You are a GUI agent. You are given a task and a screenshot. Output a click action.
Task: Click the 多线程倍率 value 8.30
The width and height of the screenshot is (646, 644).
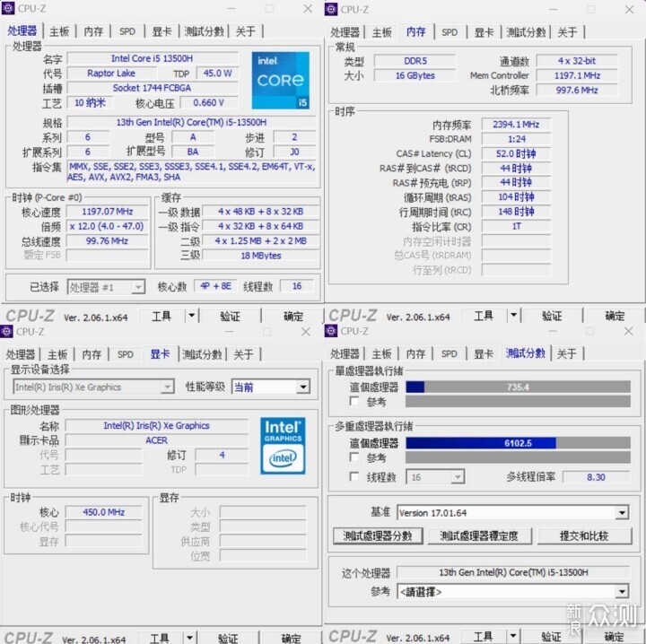pyautogui.click(x=596, y=477)
